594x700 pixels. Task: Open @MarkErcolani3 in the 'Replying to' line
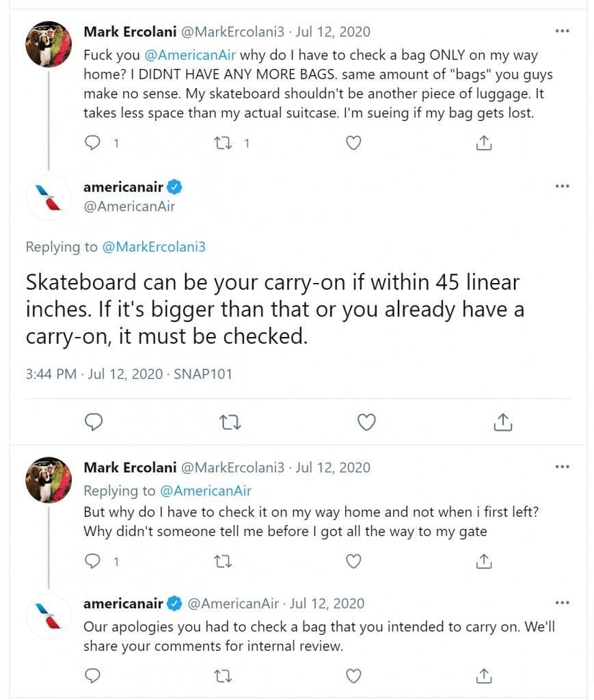point(154,247)
